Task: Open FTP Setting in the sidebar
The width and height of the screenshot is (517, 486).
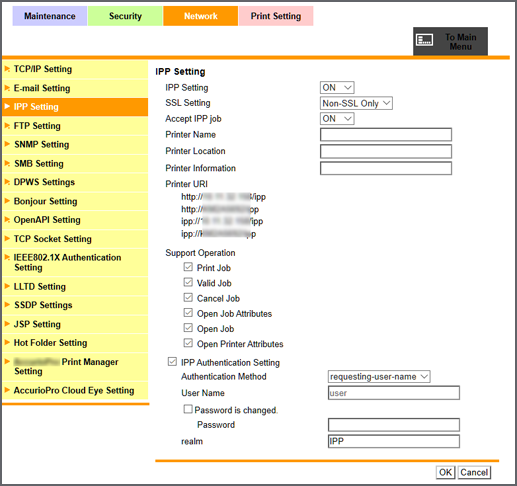Action: 75,126
